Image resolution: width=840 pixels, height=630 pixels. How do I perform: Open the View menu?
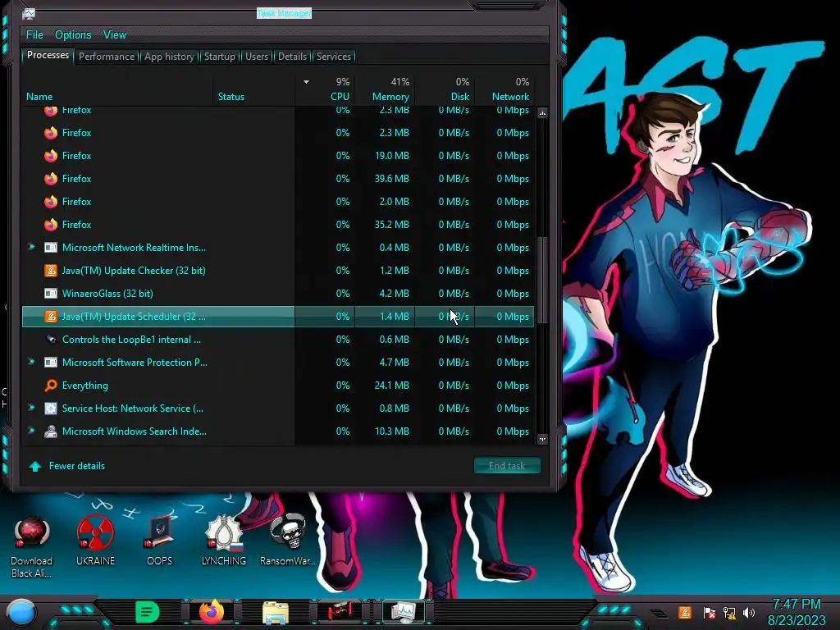115,34
